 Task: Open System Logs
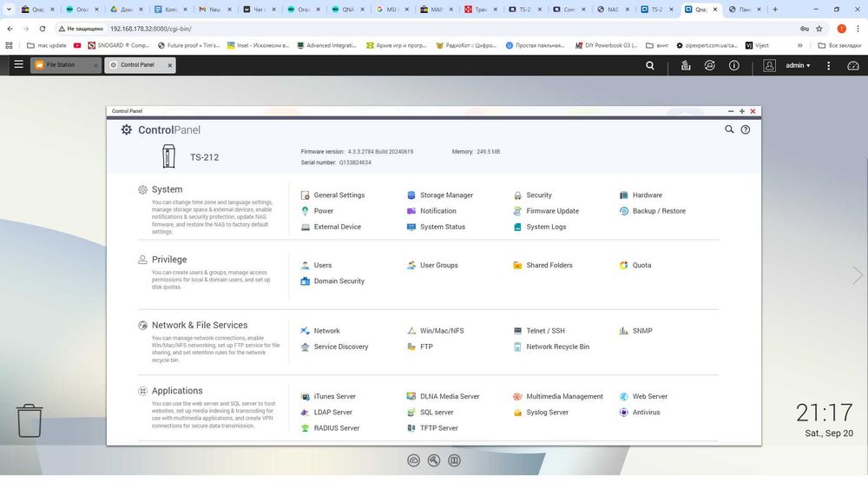tap(540, 227)
